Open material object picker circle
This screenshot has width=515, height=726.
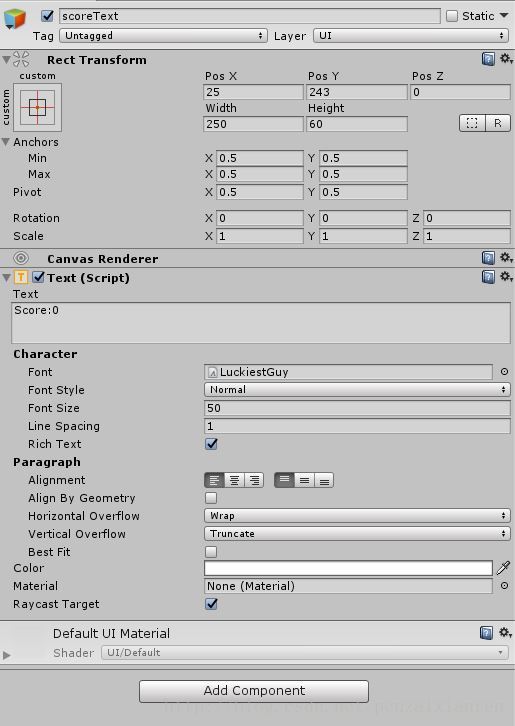(504, 586)
